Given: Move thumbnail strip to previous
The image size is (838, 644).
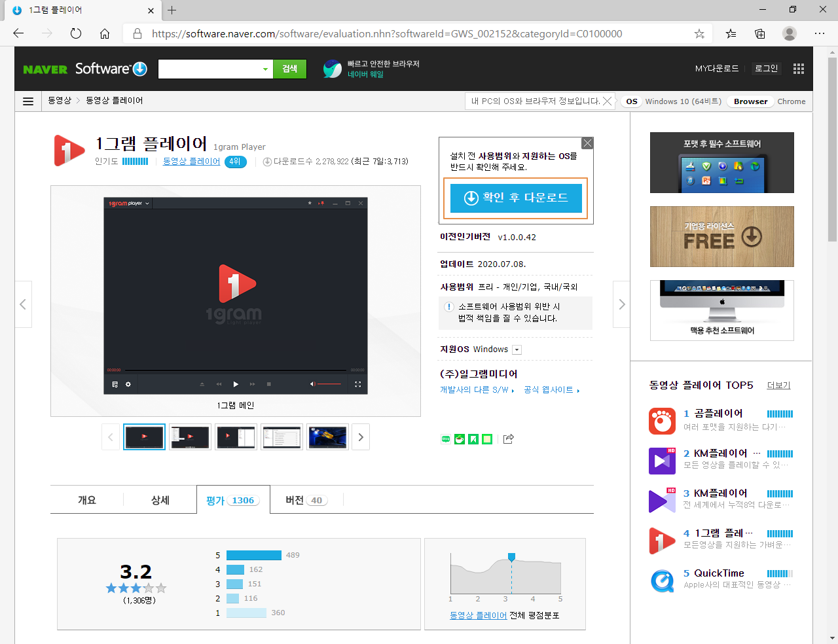Looking at the screenshot, I should coord(111,437).
